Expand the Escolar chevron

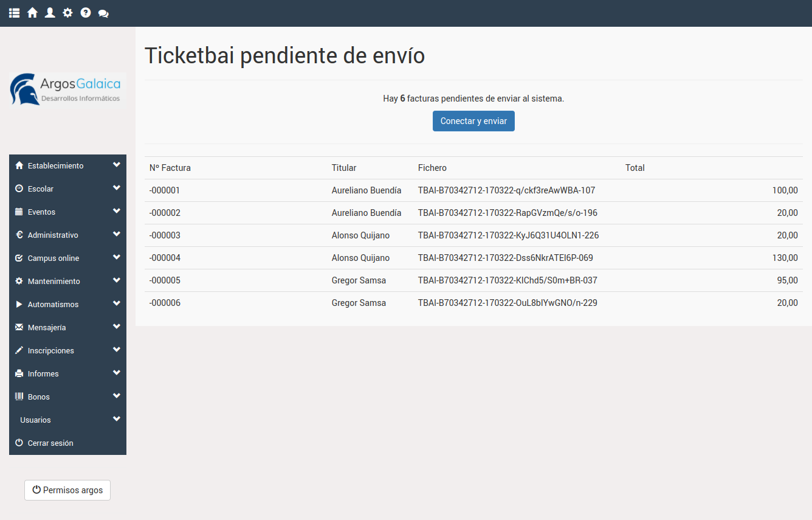click(x=117, y=188)
